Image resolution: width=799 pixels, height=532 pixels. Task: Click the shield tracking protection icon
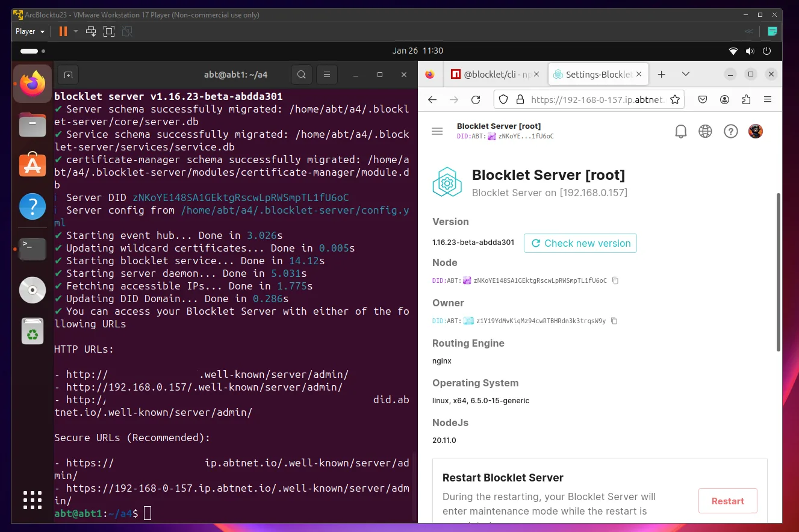(503, 100)
